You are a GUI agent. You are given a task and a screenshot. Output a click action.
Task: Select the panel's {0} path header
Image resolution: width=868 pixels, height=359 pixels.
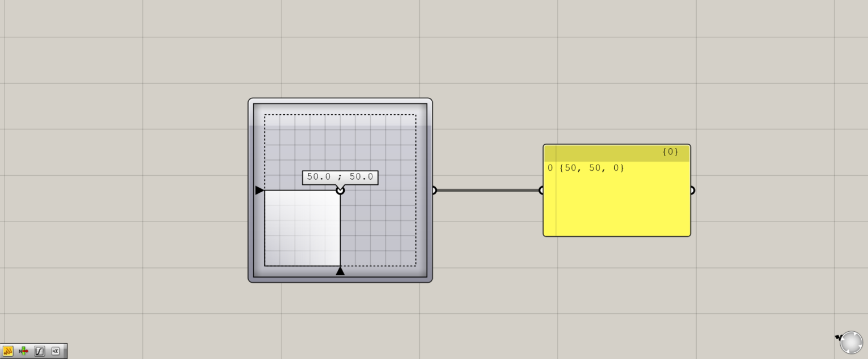(617, 153)
